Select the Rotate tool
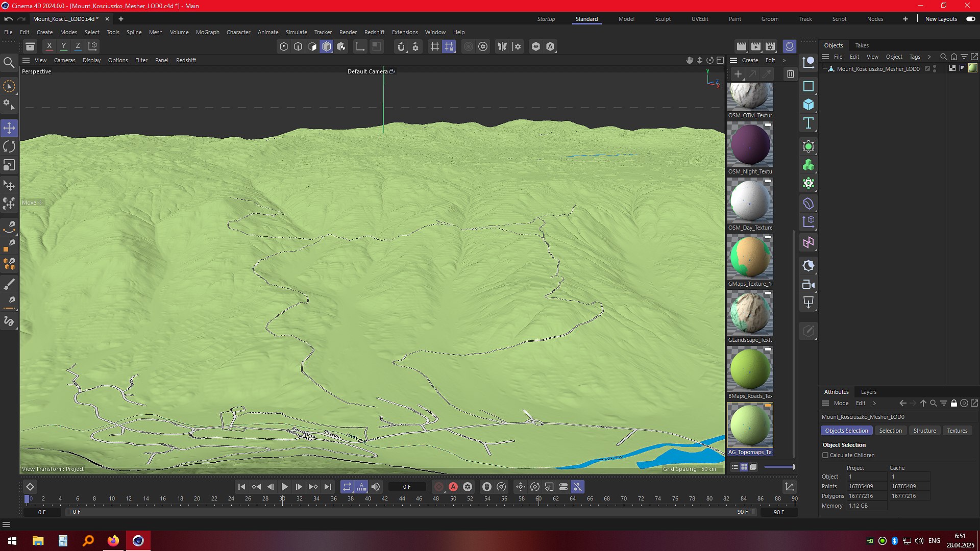This screenshot has width=980, height=551. 9,147
